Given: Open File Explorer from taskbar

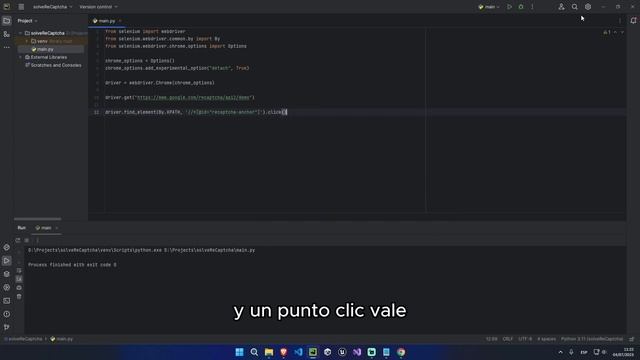Looking at the screenshot, I should pyautogui.click(x=269, y=352).
